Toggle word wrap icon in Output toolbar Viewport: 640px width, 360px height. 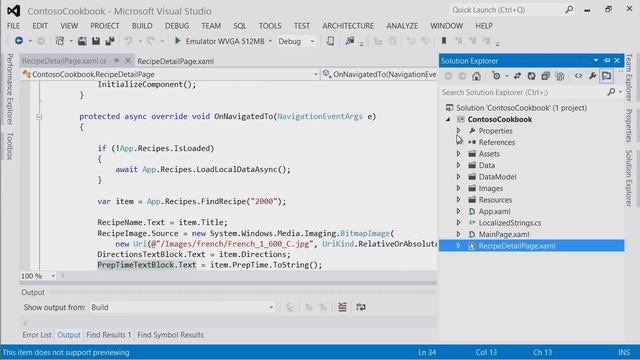(361, 307)
